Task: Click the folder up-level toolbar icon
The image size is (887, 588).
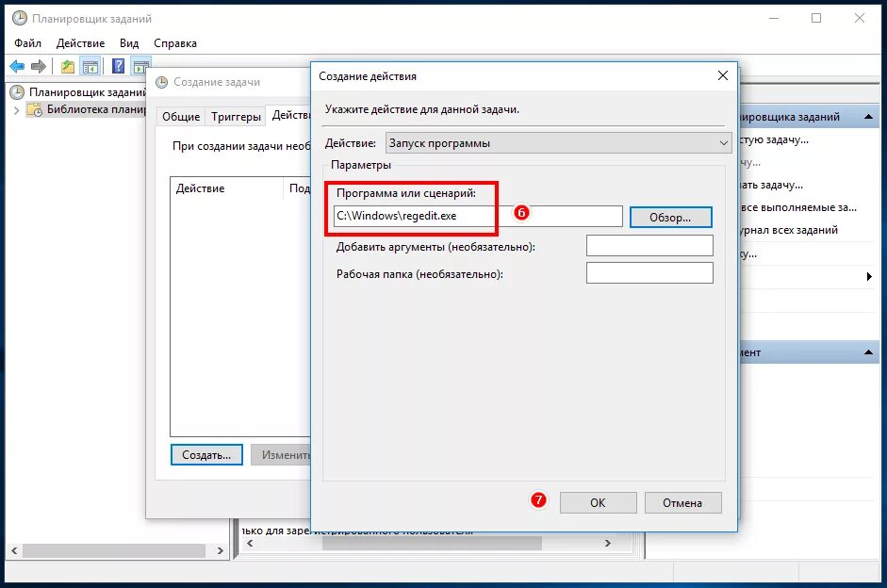Action: pyautogui.click(x=67, y=67)
